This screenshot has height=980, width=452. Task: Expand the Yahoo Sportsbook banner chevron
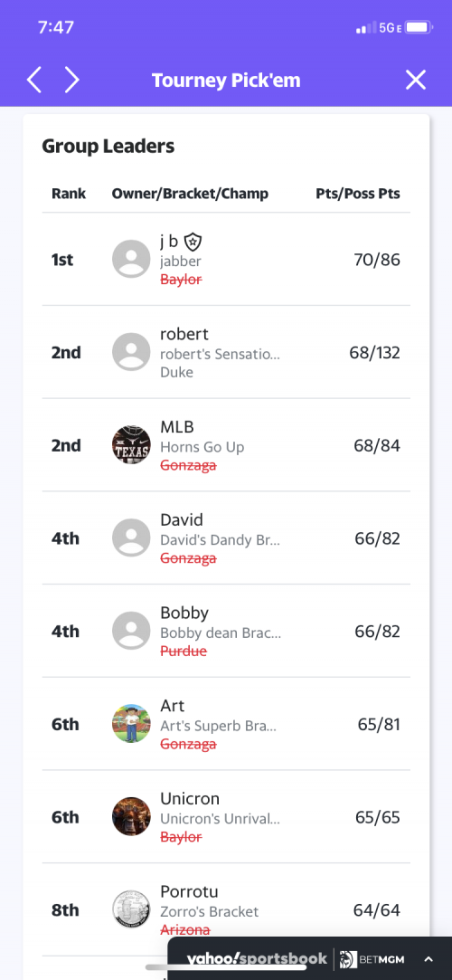(428, 959)
